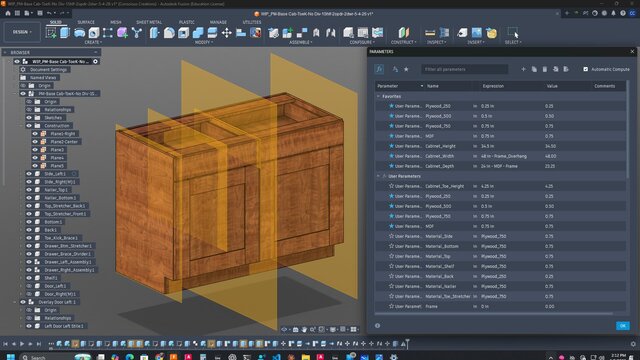Open Document Settings in browser
This screenshot has height=360, width=640.
[49, 70]
